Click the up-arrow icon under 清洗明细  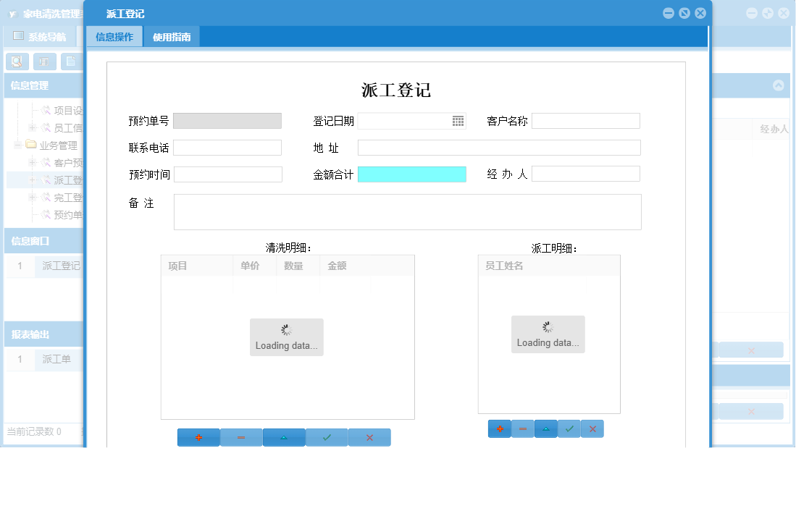[x=284, y=437]
